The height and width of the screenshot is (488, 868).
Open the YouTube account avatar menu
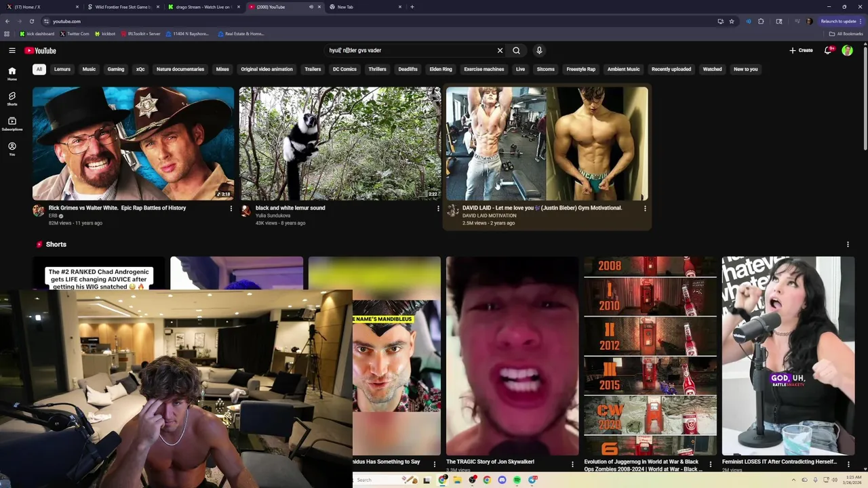tap(847, 50)
